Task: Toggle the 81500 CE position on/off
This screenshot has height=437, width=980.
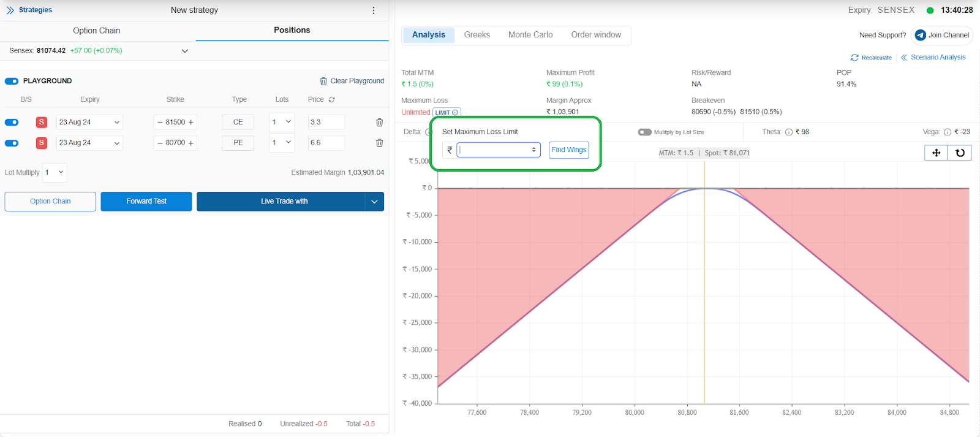Action: pyautogui.click(x=12, y=123)
